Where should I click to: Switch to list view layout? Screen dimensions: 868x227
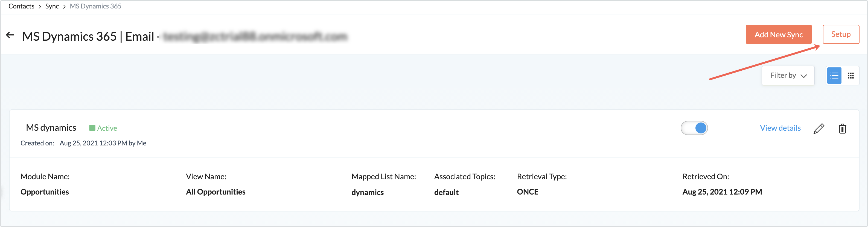point(834,76)
